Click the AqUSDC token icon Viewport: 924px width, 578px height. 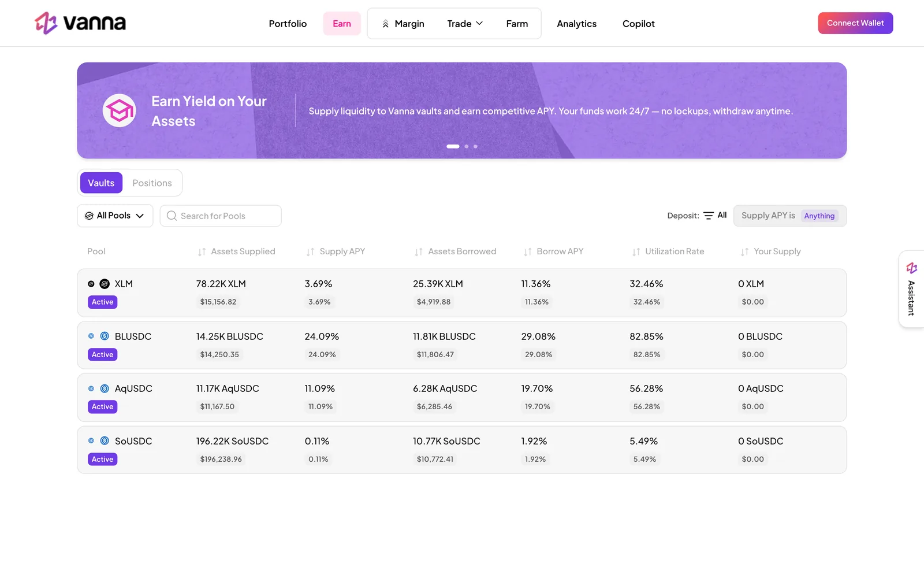click(x=105, y=388)
